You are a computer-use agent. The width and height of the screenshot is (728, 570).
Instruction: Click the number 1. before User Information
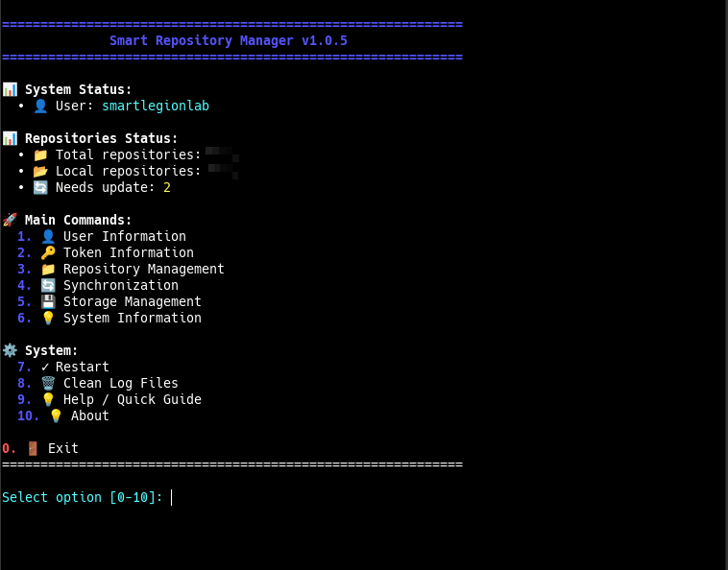click(24, 236)
